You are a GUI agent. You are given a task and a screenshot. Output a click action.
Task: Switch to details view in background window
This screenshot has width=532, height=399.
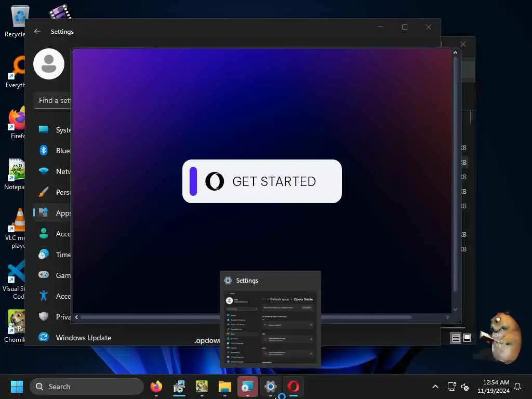pyautogui.click(x=456, y=338)
